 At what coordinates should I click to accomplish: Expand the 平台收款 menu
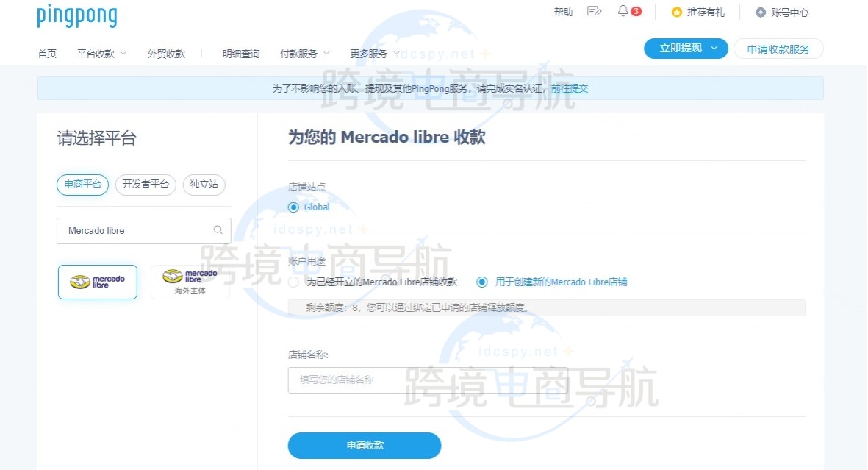[101, 54]
